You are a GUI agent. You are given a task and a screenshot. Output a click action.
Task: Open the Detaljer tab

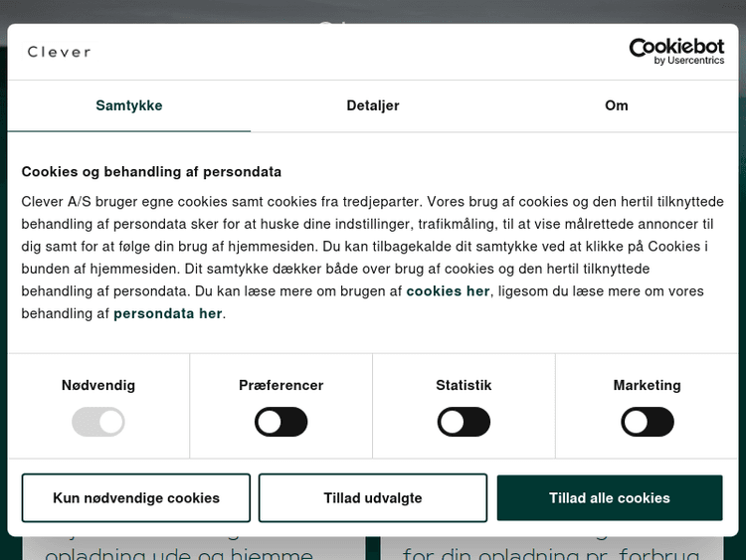coord(373,105)
